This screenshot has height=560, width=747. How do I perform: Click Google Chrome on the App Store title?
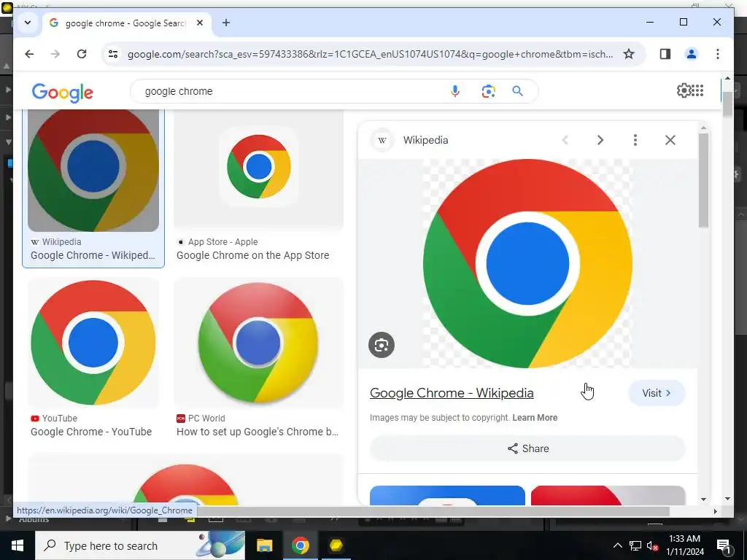tap(253, 255)
